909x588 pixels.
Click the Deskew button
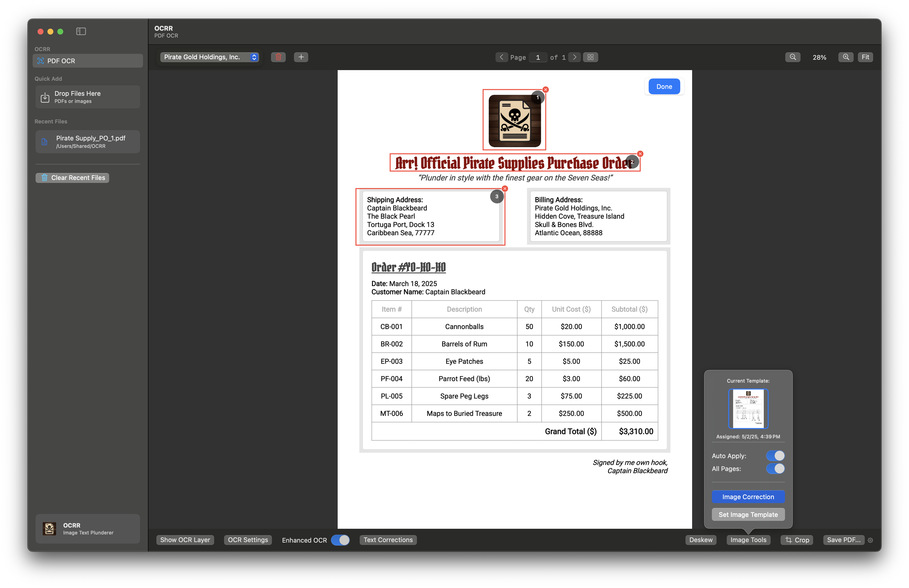[x=701, y=540]
